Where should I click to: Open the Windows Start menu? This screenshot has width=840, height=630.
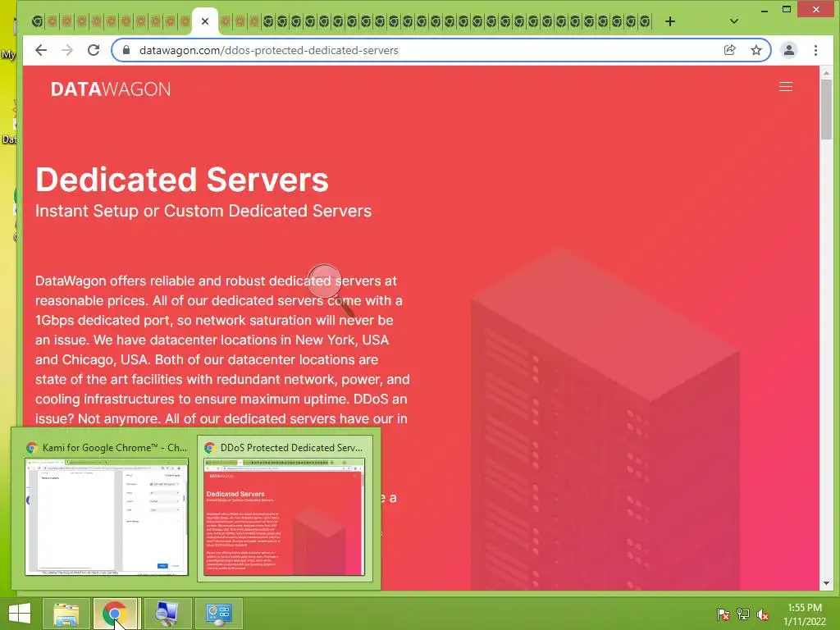[20, 614]
